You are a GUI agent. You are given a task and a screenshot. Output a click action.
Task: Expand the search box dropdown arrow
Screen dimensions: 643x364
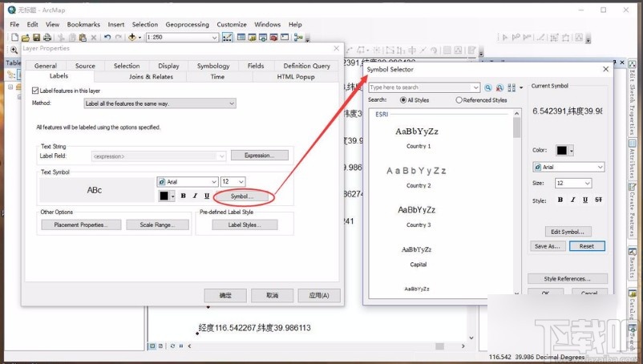pos(475,87)
